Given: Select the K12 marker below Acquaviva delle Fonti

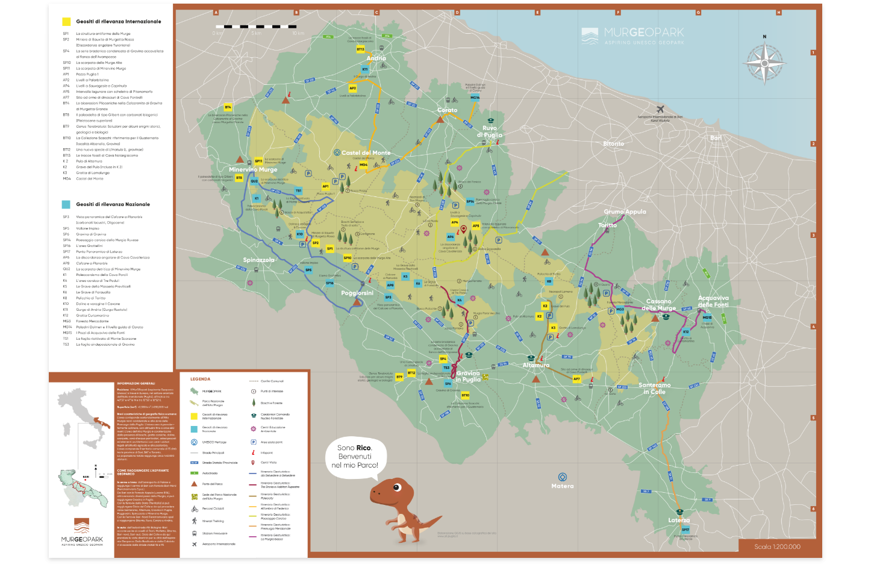Looking at the screenshot, I should point(685,332).
